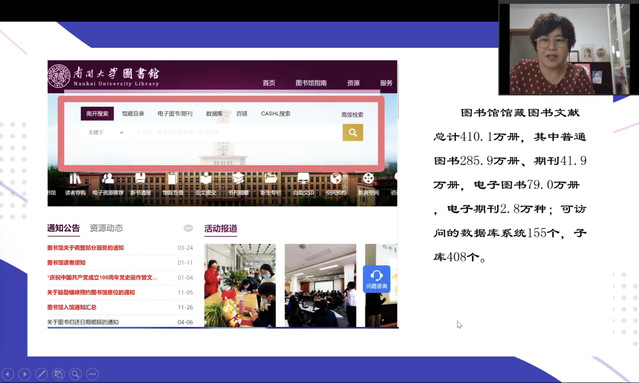Open the 问题咨询 headset help widget
Viewport: 639px width, 383px height.
[x=377, y=279]
